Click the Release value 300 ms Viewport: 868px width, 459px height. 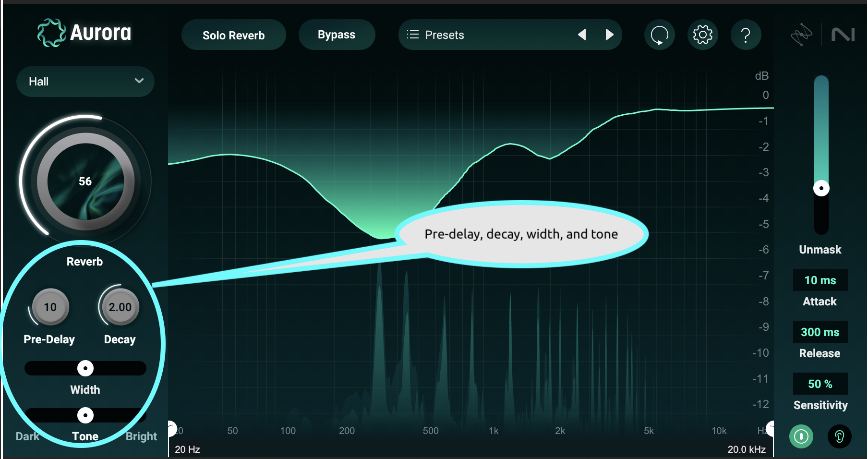(x=820, y=332)
